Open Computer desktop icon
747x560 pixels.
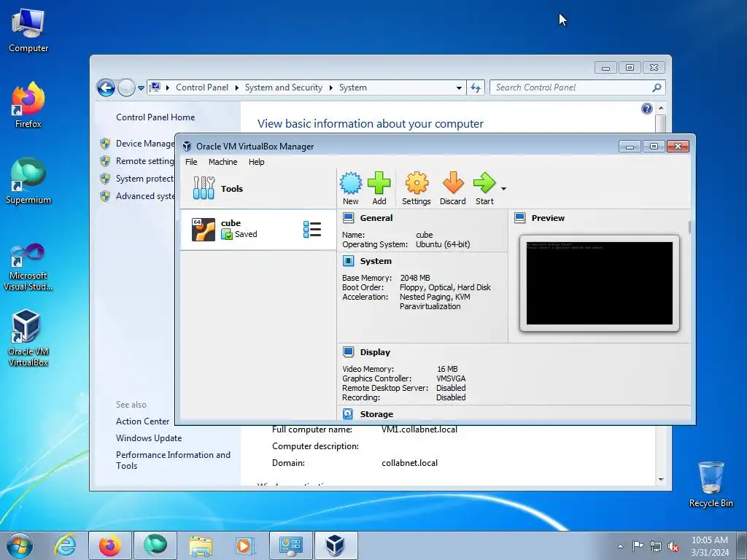tap(28, 31)
